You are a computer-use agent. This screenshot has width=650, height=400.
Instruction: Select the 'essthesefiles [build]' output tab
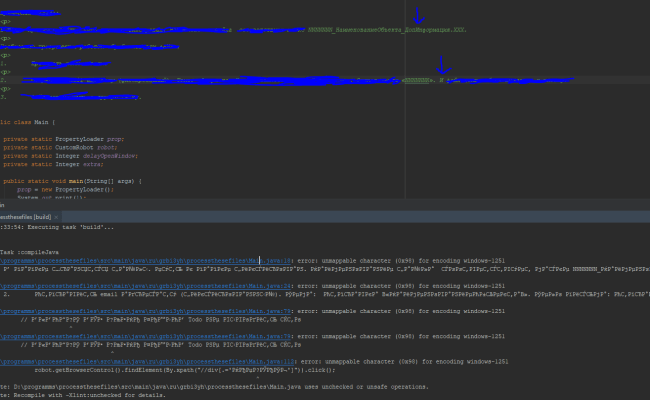pyautogui.click(x=26, y=217)
